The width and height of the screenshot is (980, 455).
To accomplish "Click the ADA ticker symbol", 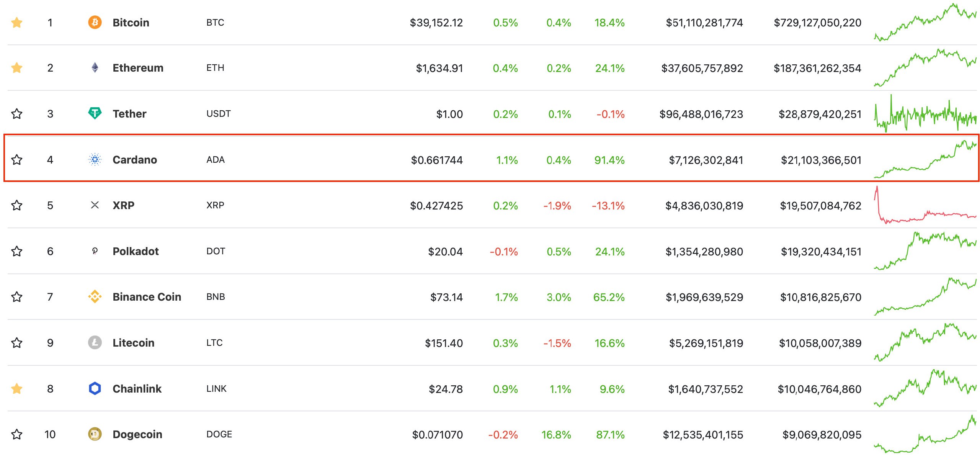I will pyautogui.click(x=216, y=160).
